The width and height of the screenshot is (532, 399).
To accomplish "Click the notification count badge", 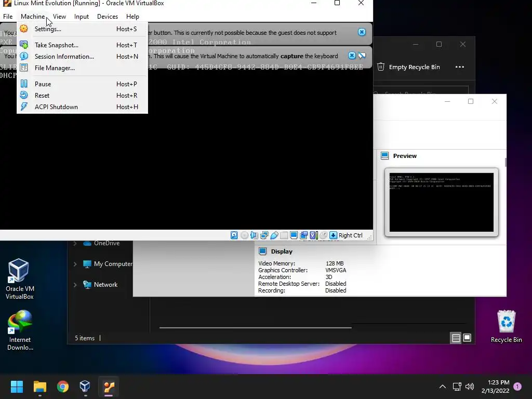I will (x=517, y=387).
